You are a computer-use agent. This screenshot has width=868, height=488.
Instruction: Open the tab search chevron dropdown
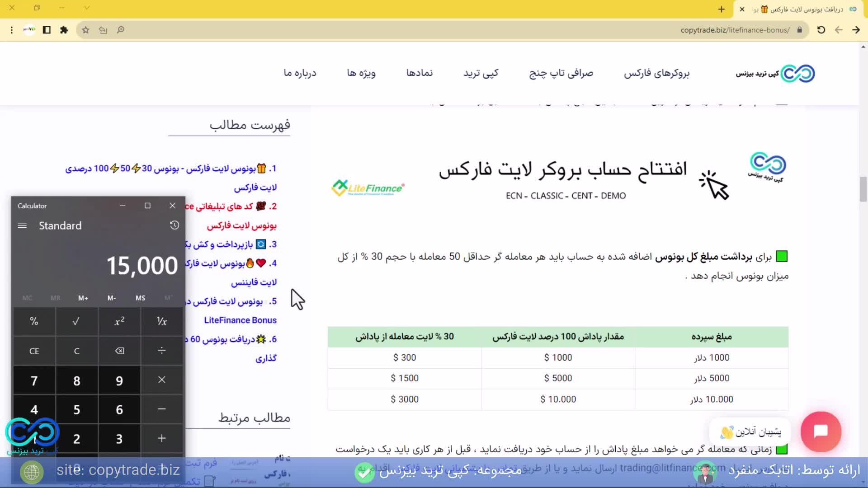tap(87, 8)
